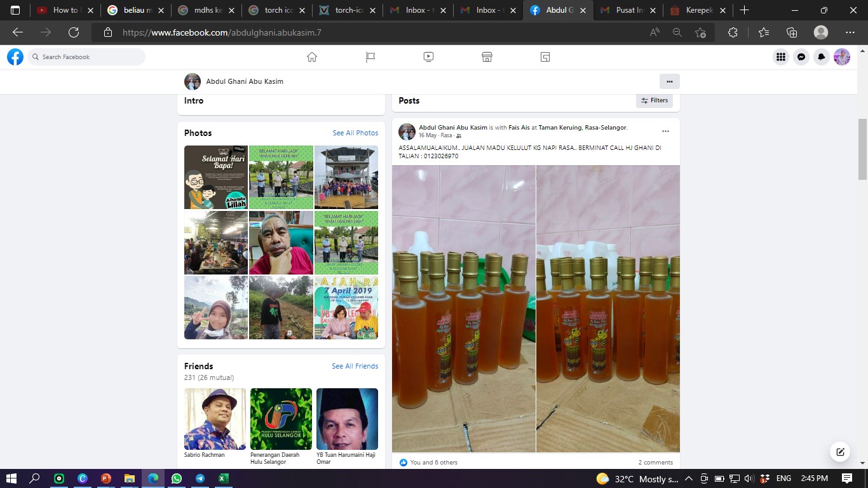Click the 'You and 6 others' reactions

tap(433, 463)
